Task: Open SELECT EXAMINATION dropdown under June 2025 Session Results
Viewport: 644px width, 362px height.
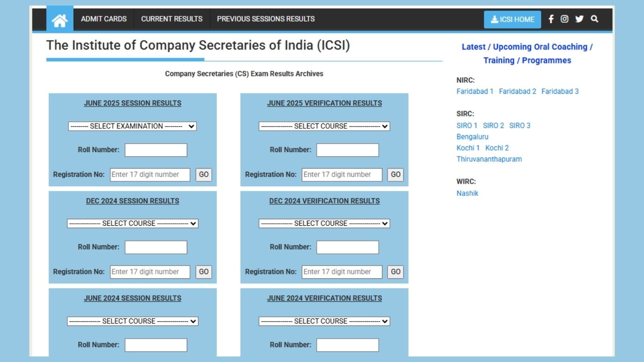Action: coord(132,126)
